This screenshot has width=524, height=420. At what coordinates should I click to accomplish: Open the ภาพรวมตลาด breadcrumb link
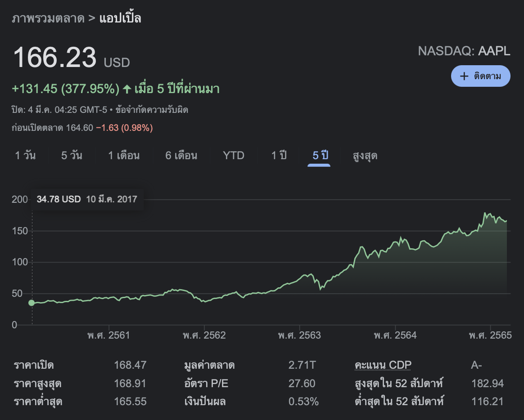[x=48, y=18]
